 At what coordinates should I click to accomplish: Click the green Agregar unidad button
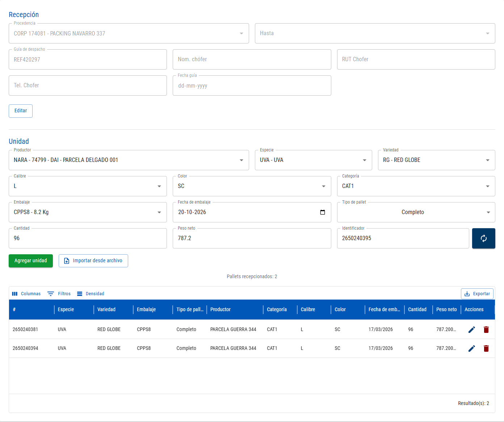(31, 261)
